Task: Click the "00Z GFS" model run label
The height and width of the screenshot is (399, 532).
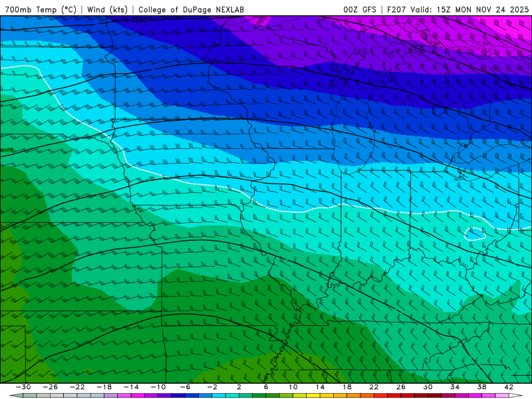Action: pyautogui.click(x=360, y=9)
